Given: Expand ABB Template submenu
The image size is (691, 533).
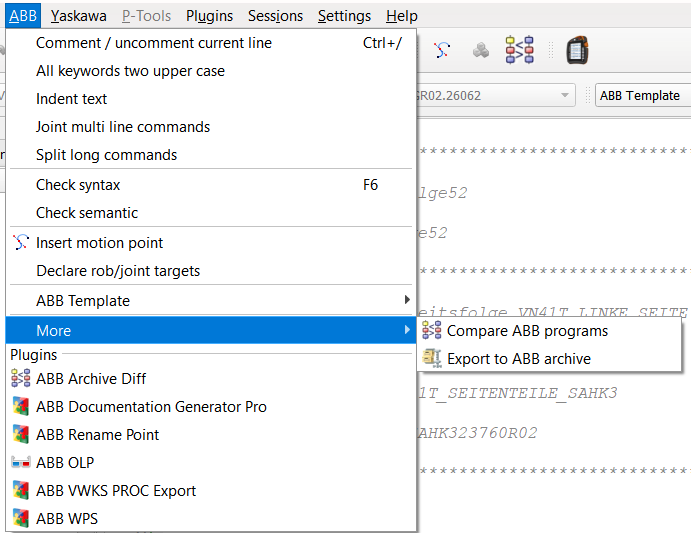Looking at the screenshot, I should (x=211, y=301).
